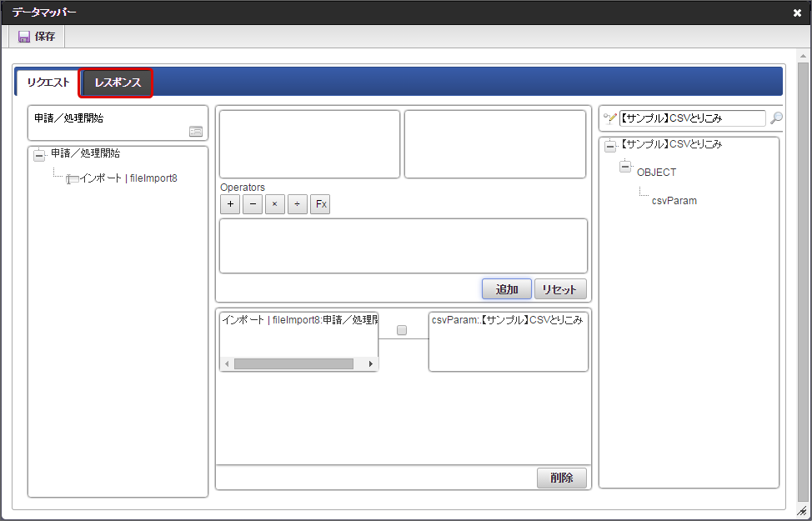Select インポート | fileImport8 tree item
This screenshot has height=521, width=812.
tap(128, 178)
